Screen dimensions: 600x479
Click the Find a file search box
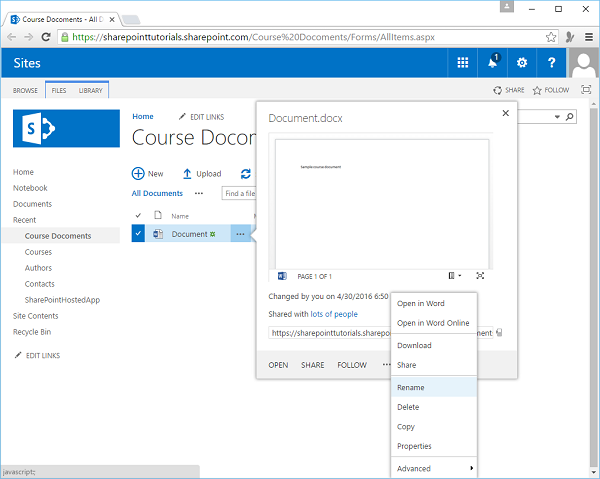[240, 193]
